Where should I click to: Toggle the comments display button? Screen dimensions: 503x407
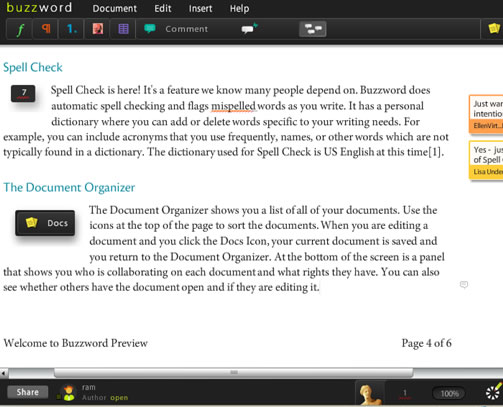coord(313,29)
